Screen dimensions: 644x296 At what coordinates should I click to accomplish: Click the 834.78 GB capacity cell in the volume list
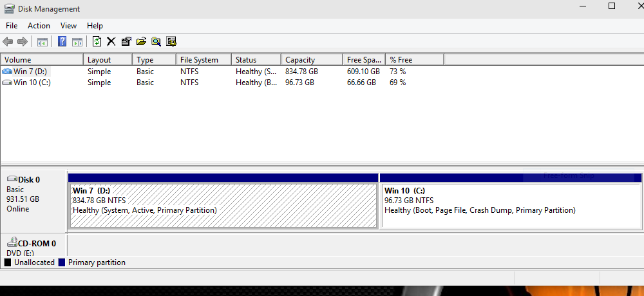(x=302, y=72)
